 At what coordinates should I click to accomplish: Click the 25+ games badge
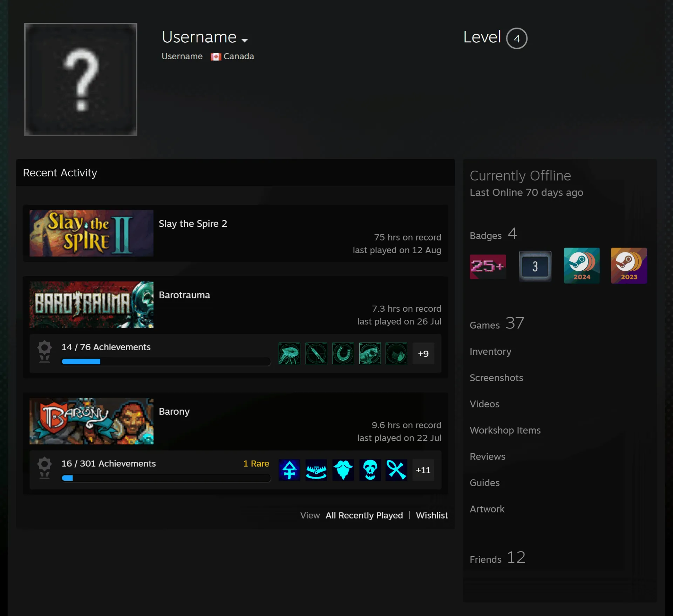(488, 266)
